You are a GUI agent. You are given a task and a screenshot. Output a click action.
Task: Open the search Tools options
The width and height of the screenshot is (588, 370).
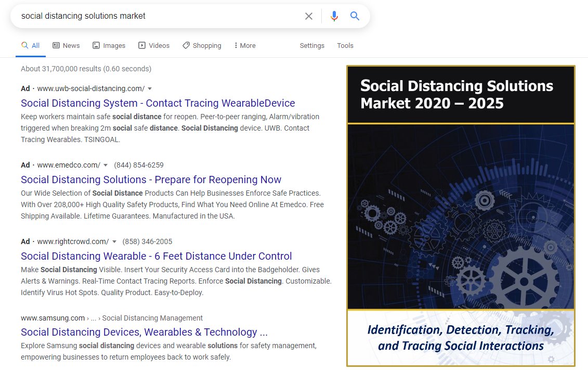[345, 45]
